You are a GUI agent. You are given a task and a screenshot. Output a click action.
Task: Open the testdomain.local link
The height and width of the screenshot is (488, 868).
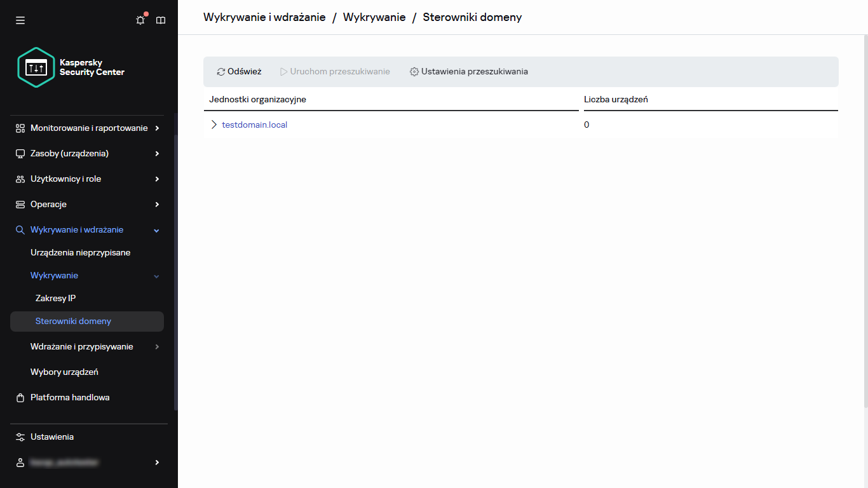point(254,124)
